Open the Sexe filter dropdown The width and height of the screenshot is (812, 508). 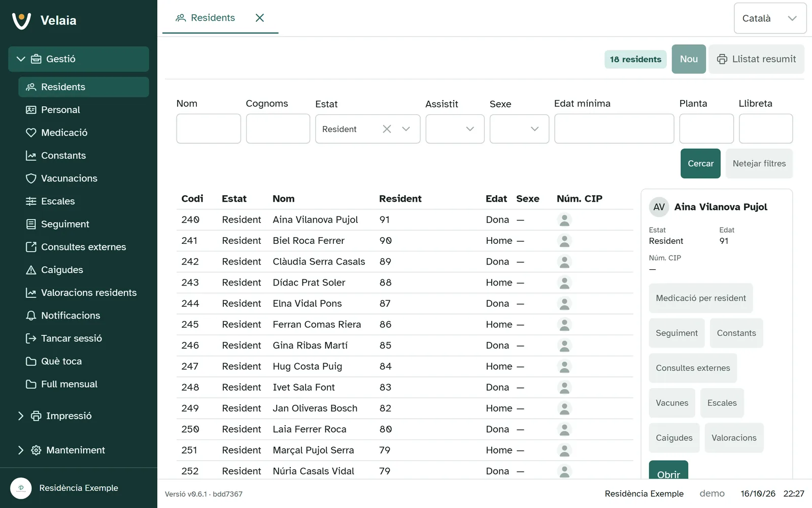[519, 129]
